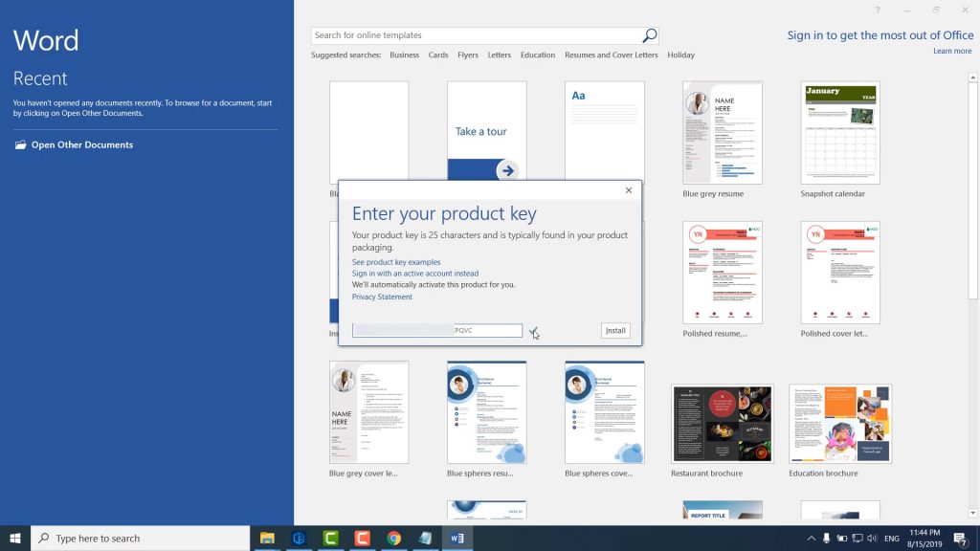Viewport: 980px width, 551px height.
Task: Click Sign in with an active account instead
Action: click(x=415, y=273)
